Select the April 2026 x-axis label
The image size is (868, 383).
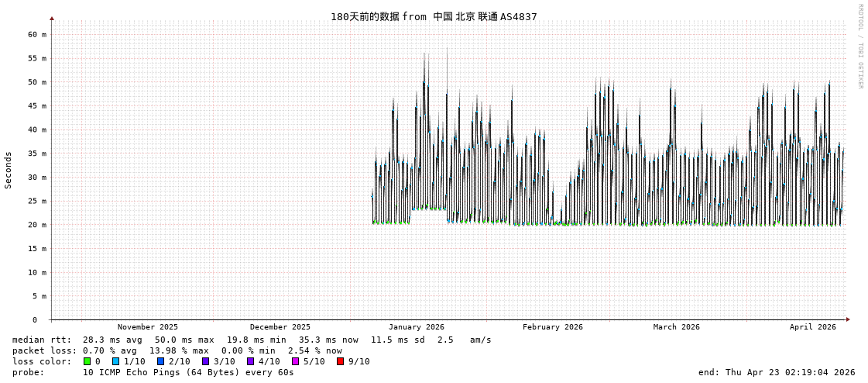(812, 327)
